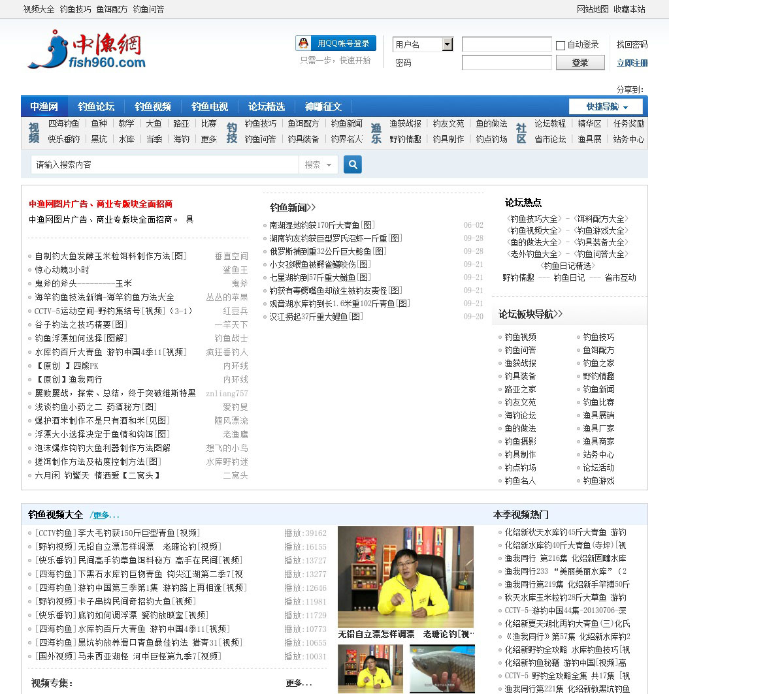Switch to the 钓鱼论坛 nav tab

point(96,106)
